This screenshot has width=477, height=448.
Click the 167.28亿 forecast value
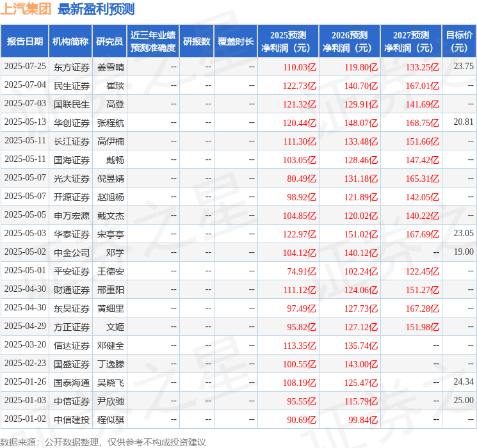click(x=423, y=308)
